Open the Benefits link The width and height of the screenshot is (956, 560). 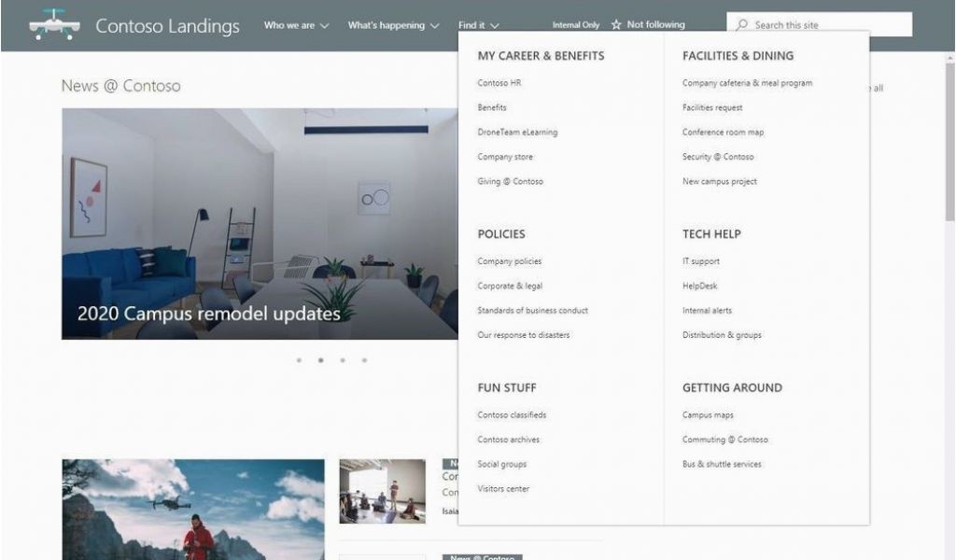(x=492, y=107)
